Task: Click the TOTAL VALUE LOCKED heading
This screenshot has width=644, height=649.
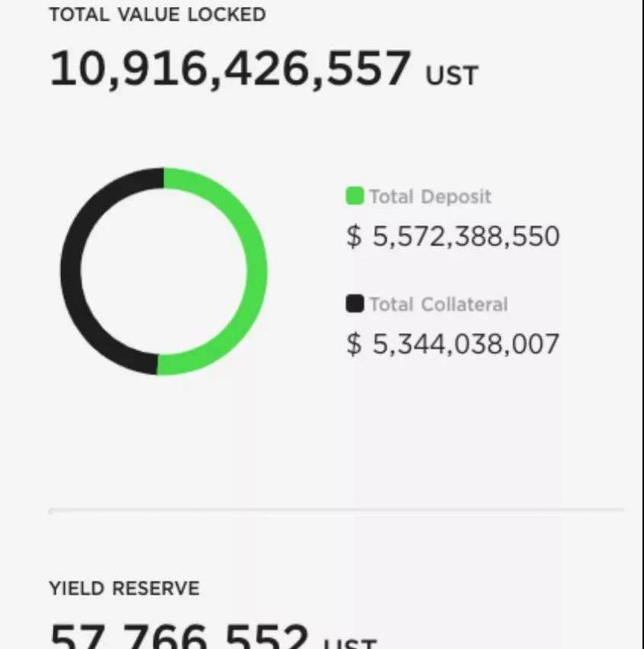Action: 157,15
